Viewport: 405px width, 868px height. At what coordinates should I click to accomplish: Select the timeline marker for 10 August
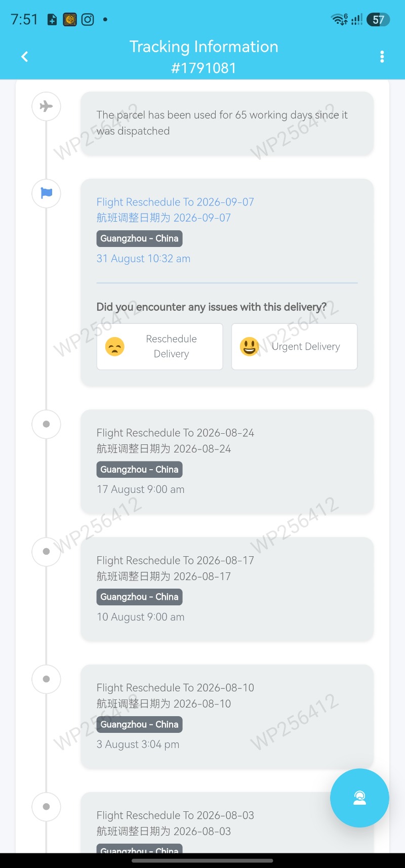click(46, 552)
